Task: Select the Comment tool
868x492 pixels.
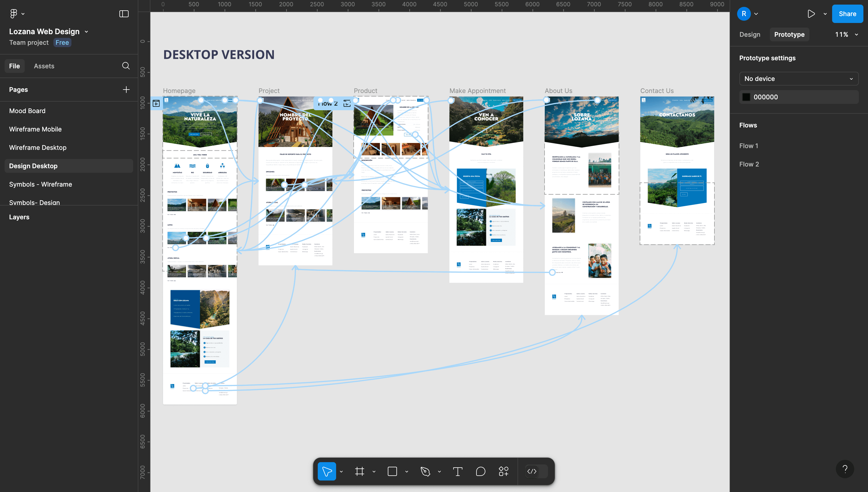Action: [480, 471]
